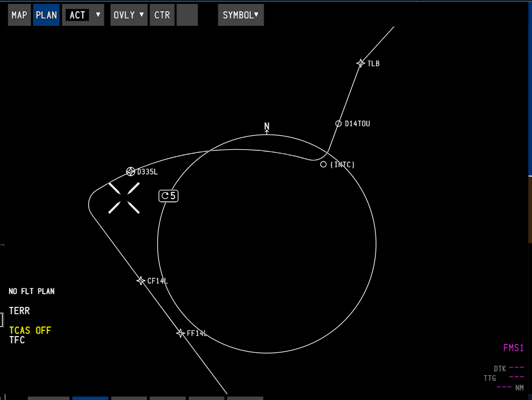The image size is (532, 400).
Task: Click the magenta FMS1 source label
Action: pyautogui.click(x=513, y=348)
